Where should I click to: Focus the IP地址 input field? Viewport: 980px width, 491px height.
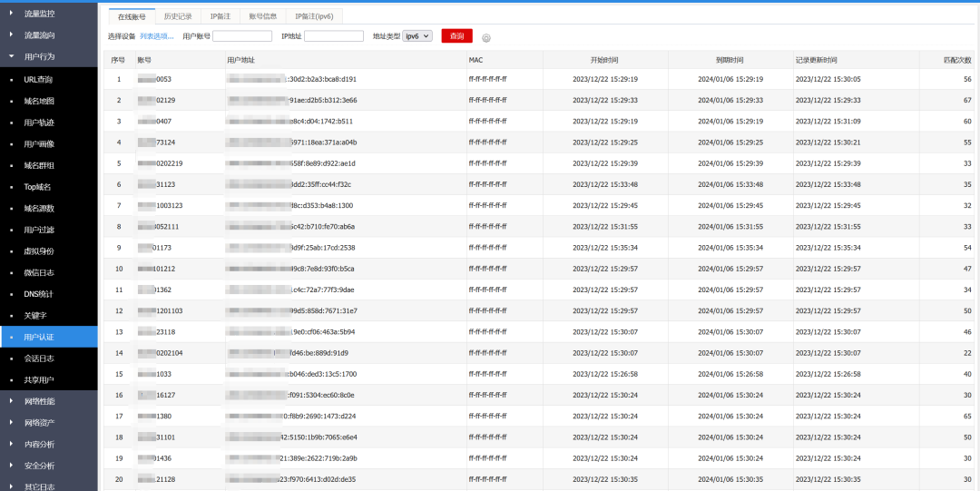[334, 36]
